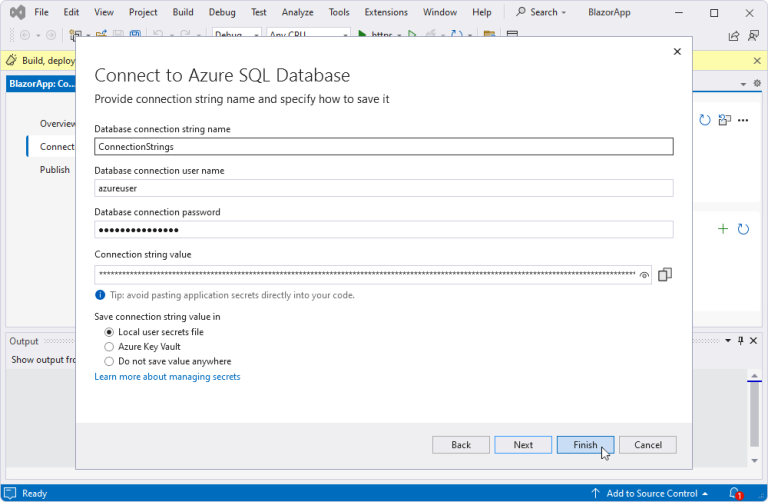This screenshot has width=768, height=502.
Task: Click the connection string name field
Action: (384, 146)
